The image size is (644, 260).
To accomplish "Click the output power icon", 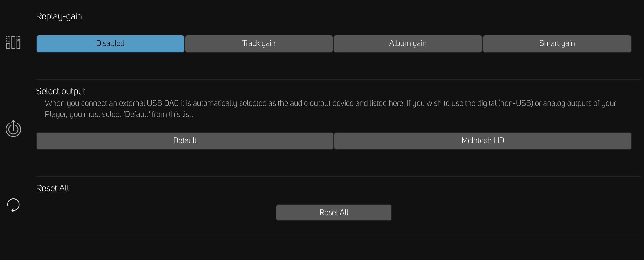I will pyautogui.click(x=13, y=129).
